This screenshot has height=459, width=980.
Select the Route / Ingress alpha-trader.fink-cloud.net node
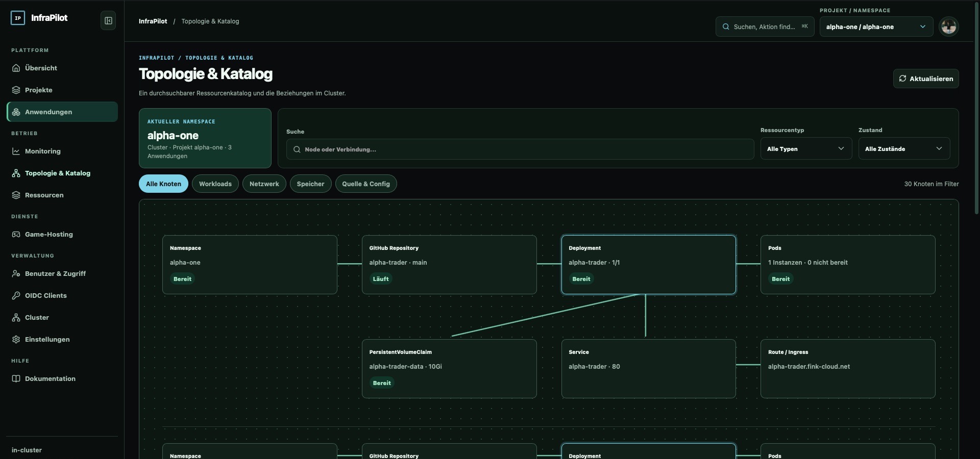[848, 369]
